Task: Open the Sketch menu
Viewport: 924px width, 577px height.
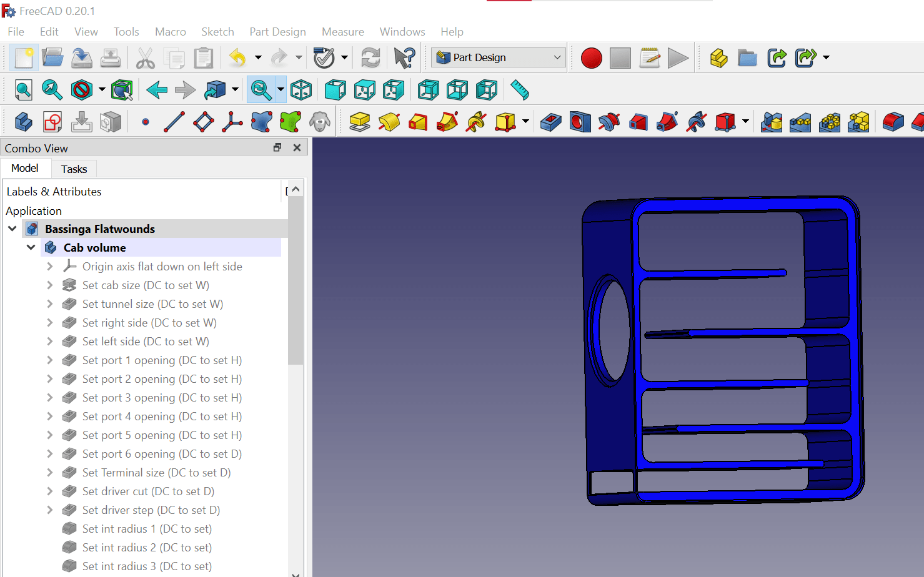Action: point(217,32)
